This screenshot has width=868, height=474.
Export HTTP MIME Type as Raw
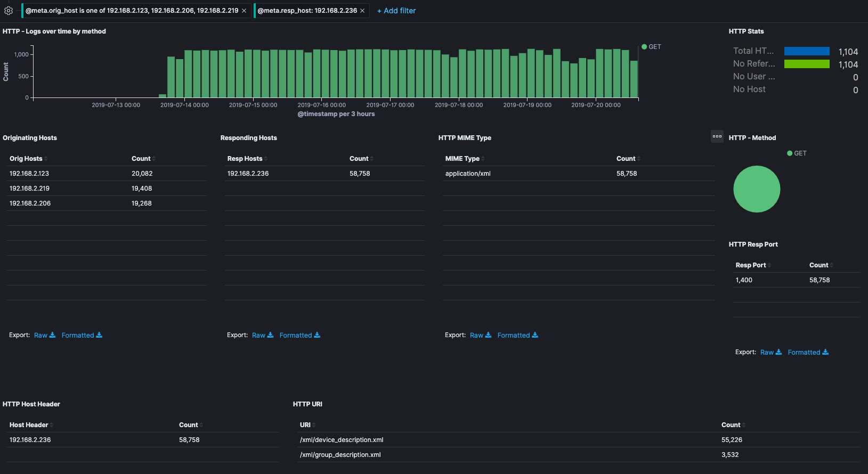point(481,336)
